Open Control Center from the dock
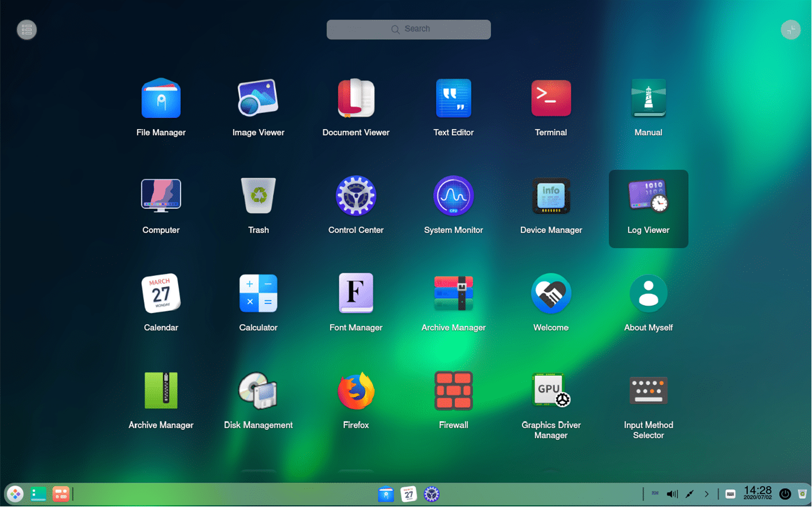Viewport: 812px width, 507px height. [431, 494]
